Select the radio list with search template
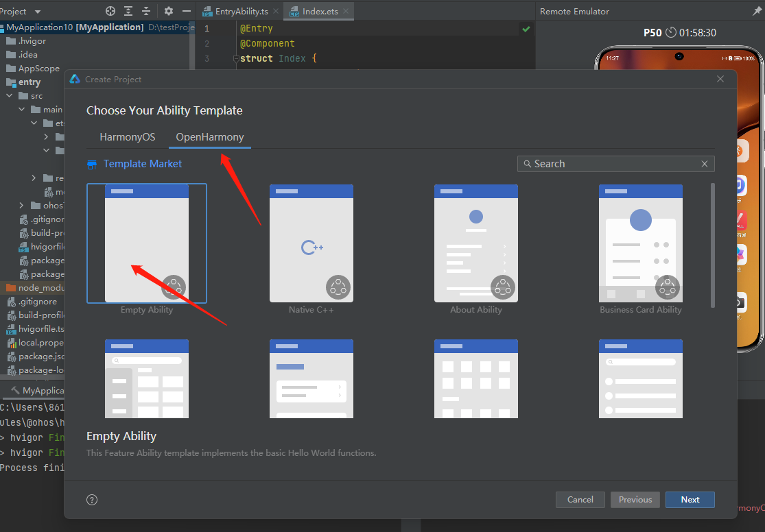This screenshot has width=765, height=532. point(641,379)
